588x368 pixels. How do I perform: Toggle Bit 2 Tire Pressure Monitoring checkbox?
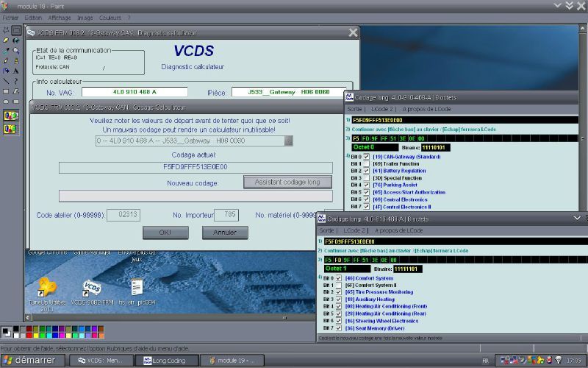[x=338, y=292]
